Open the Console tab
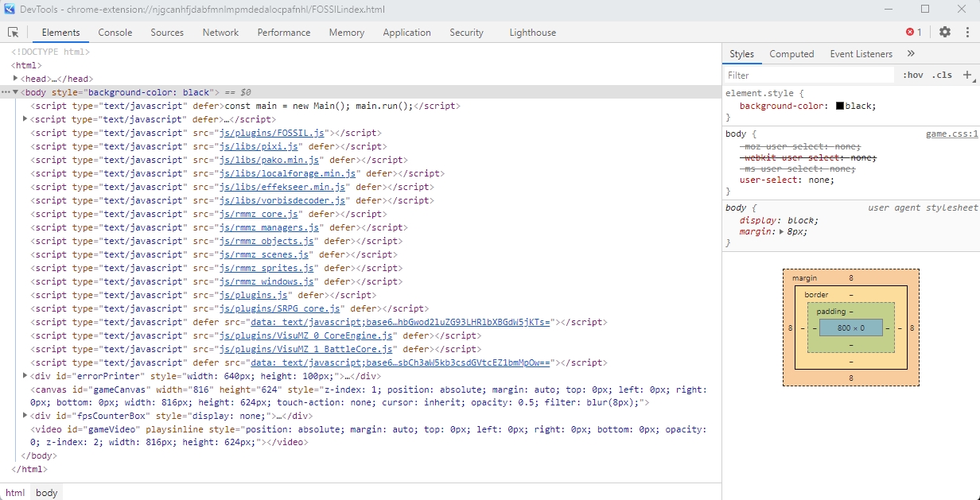 coord(115,33)
